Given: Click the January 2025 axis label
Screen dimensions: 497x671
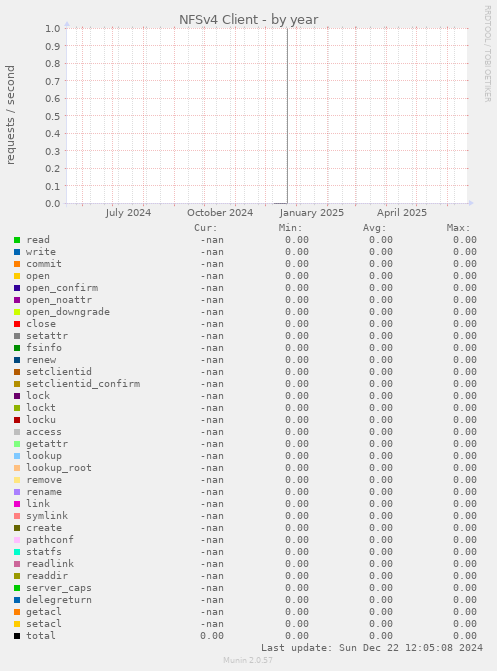Looking at the screenshot, I should tap(312, 213).
